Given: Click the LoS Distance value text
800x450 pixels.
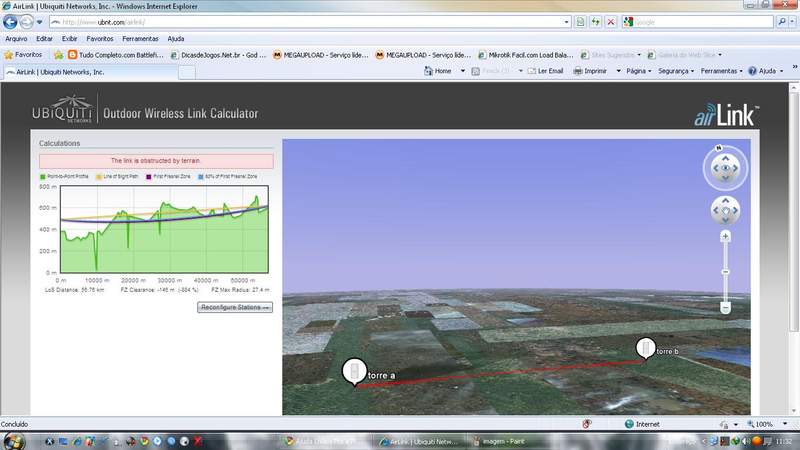Looking at the screenshot, I should [x=74, y=289].
